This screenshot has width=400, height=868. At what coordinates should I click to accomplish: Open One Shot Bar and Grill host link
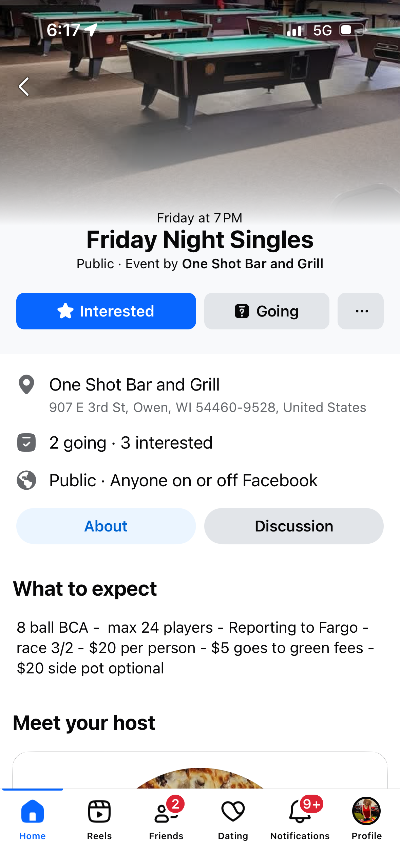252,264
